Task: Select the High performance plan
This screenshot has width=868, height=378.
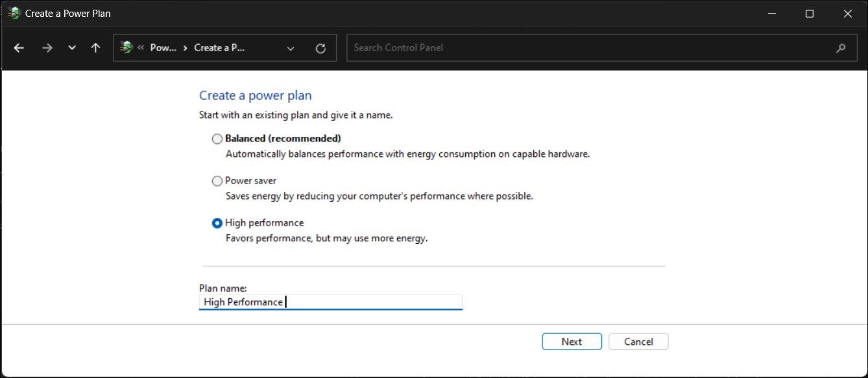Action: (x=217, y=222)
